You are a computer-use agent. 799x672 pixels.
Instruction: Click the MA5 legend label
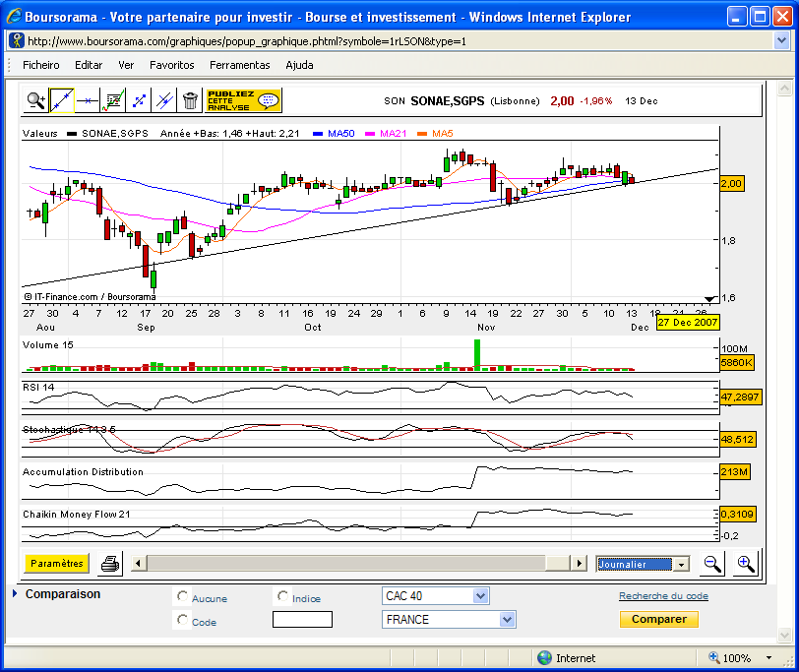click(443, 134)
